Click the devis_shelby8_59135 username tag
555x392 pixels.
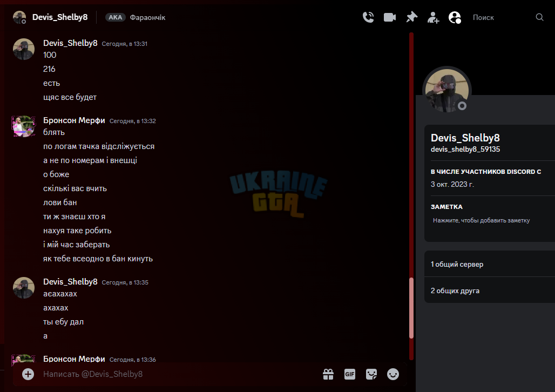pos(465,150)
